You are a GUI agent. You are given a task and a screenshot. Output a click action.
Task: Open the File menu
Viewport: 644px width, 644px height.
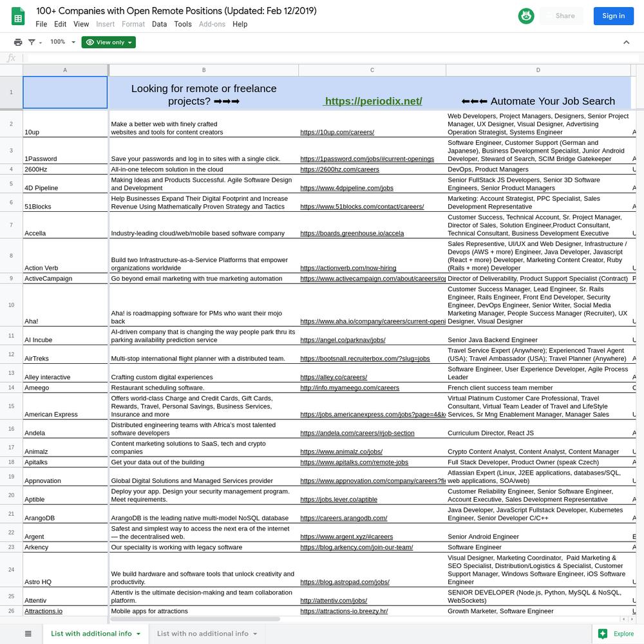click(x=41, y=24)
